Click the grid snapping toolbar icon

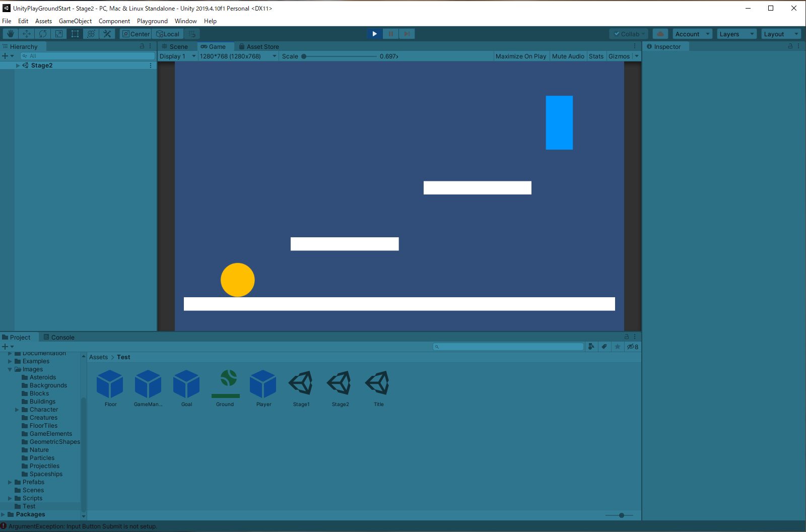point(192,34)
